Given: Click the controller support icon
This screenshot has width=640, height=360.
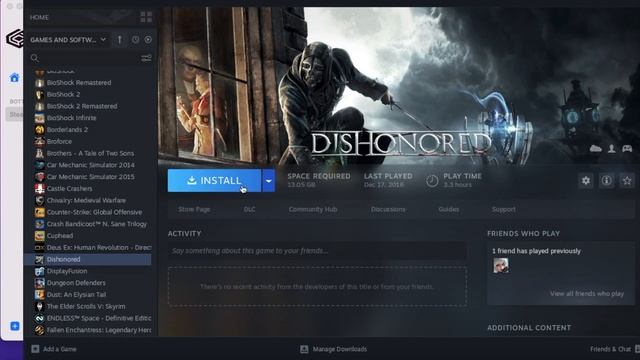Looking at the screenshot, I should 627,149.
